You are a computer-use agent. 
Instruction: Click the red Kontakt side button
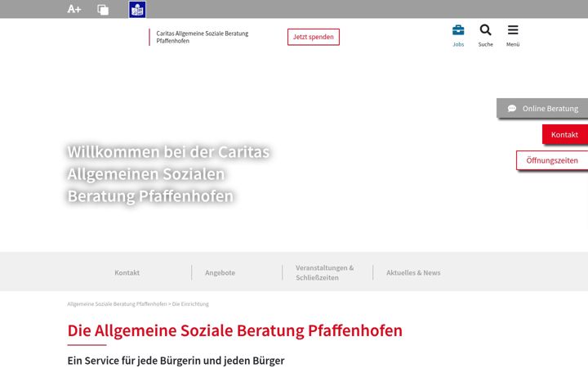(x=565, y=134)
